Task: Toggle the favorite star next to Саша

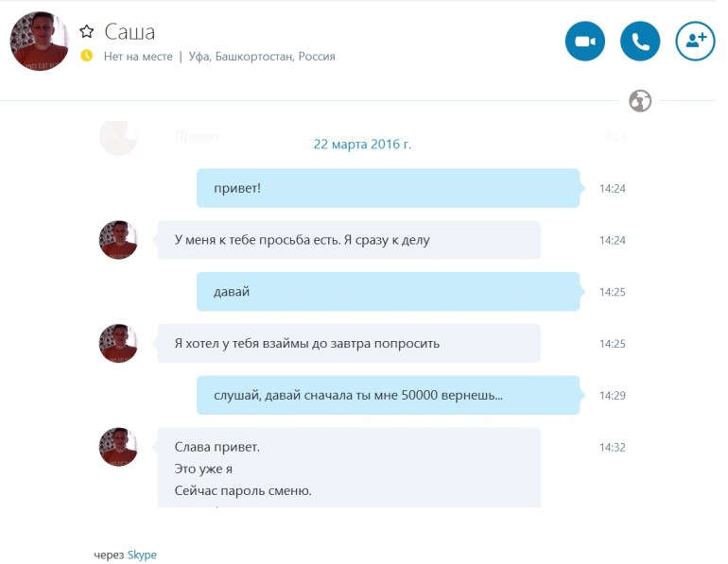Action: coord(86,31)
